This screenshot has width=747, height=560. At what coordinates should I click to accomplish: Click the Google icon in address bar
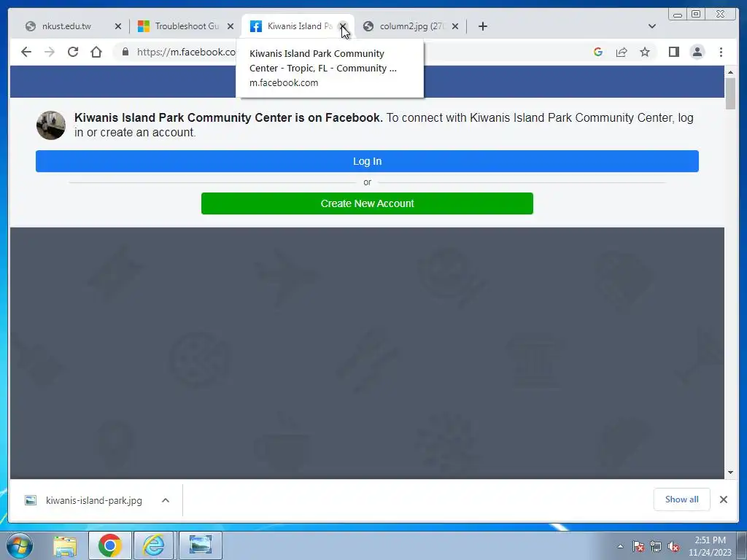(x=598, y=52)
